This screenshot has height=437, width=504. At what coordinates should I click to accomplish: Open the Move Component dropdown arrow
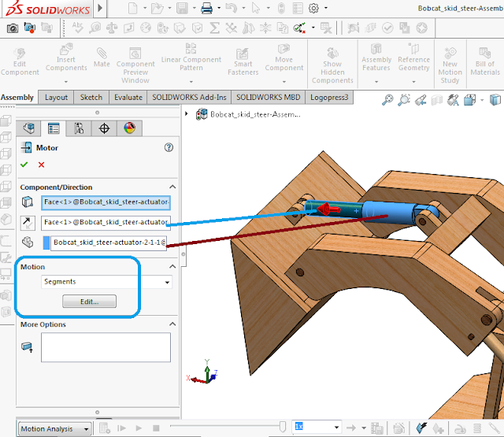click(x=284, y=82)
